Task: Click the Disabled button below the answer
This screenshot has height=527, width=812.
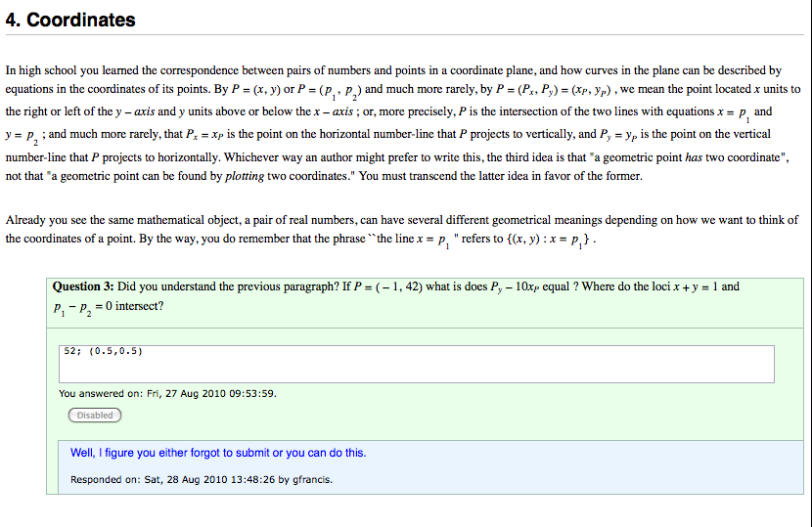Action: [95, 416]
